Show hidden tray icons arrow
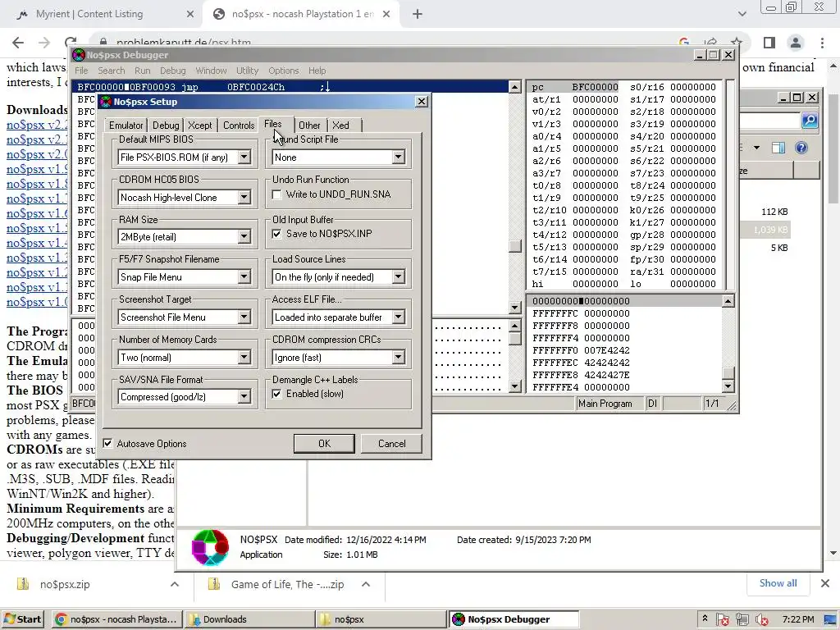The image size is (840, 630). 705,619
